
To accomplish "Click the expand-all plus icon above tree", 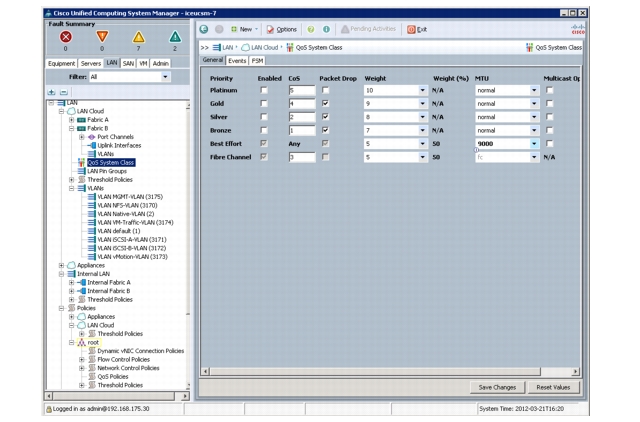I will [51, 92].
